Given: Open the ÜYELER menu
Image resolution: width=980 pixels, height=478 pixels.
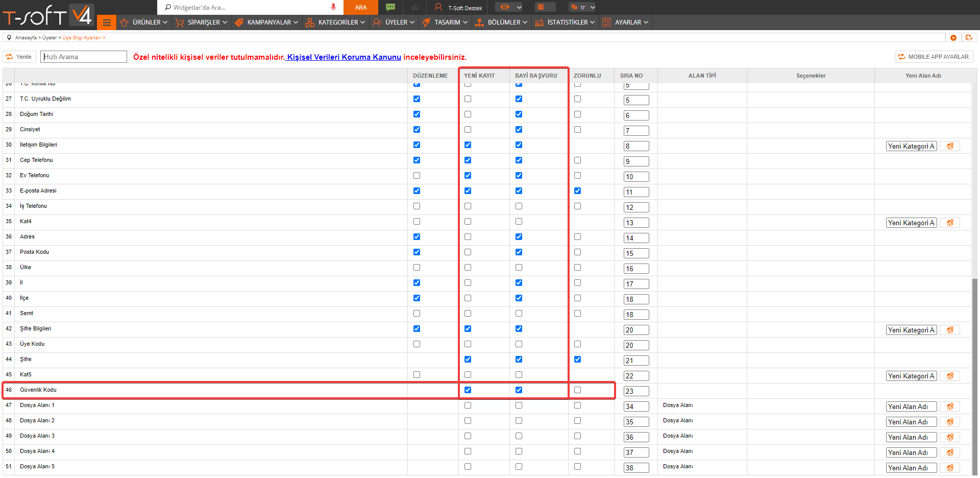Looking at the screenshot, I should pos(394,22).
